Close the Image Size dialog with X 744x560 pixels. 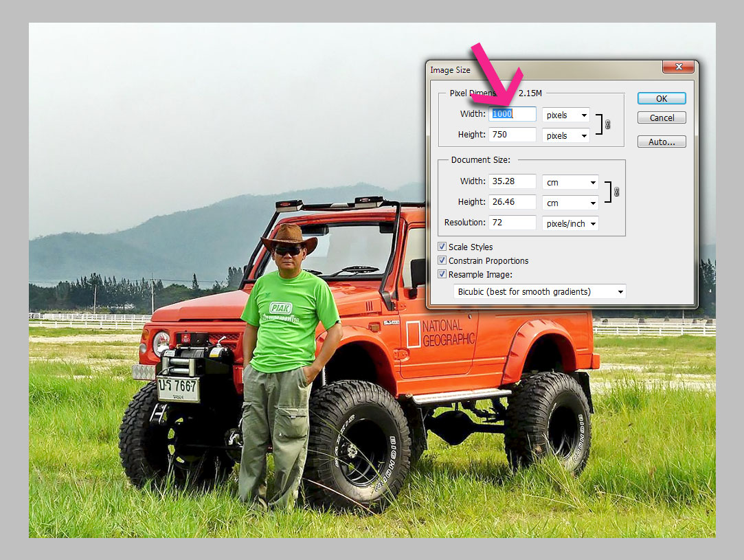coord(679,67)
